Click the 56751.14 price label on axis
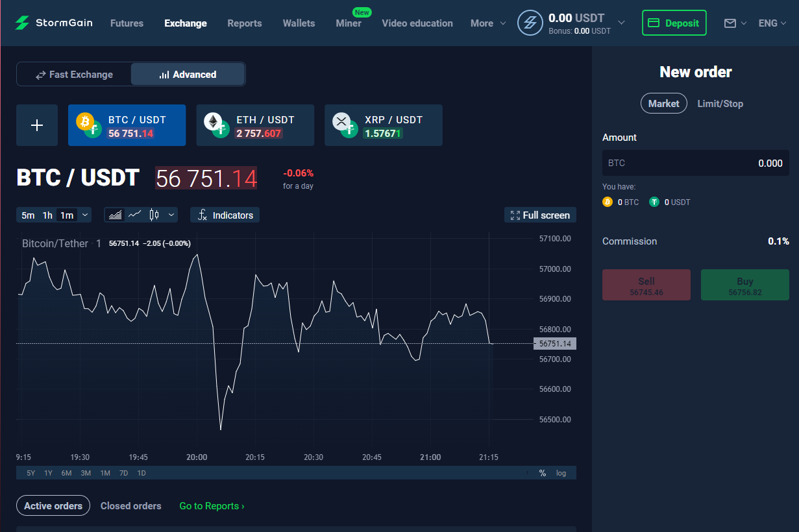 point(555,344)
